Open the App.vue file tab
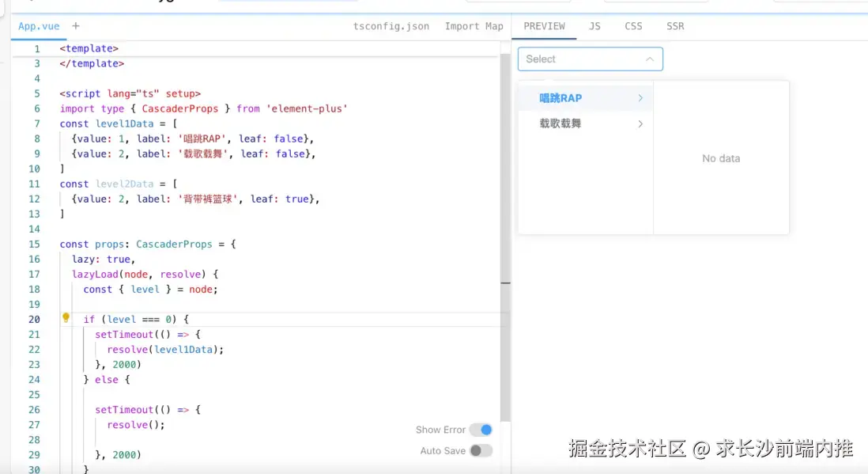The width and height of the screenshot is (868, 474). coord(39,26)
